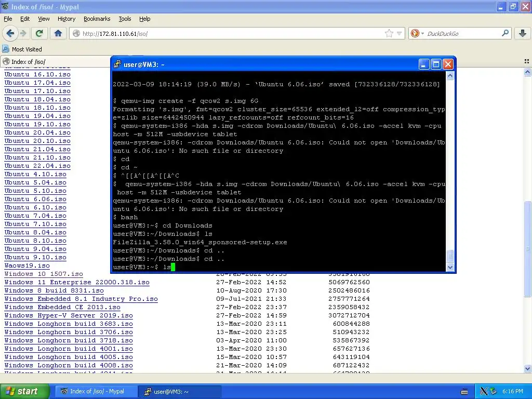Viewport: 532px width, 399px height.
Task: Open Windows Hyper-V Server 2019.iso link
Action: click(x=69, y=315)
